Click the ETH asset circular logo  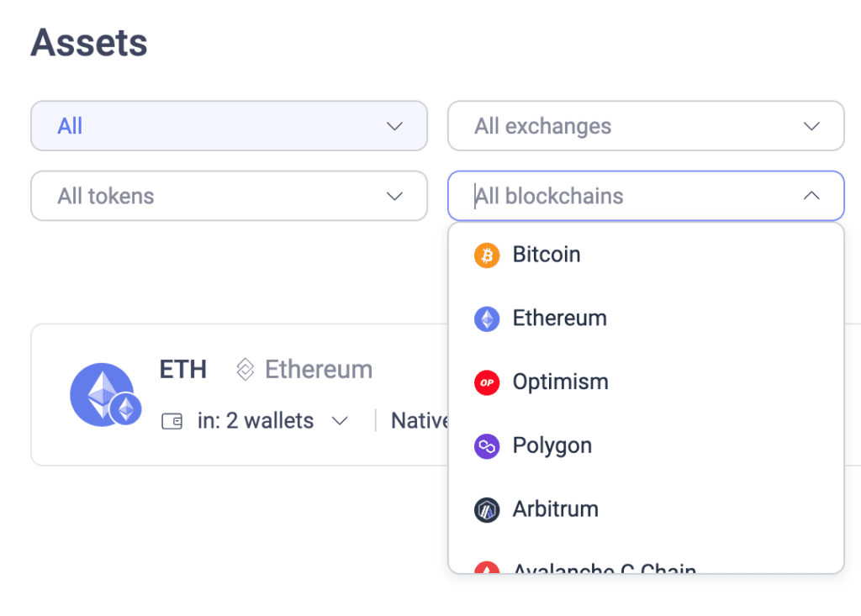click(104, 394)
